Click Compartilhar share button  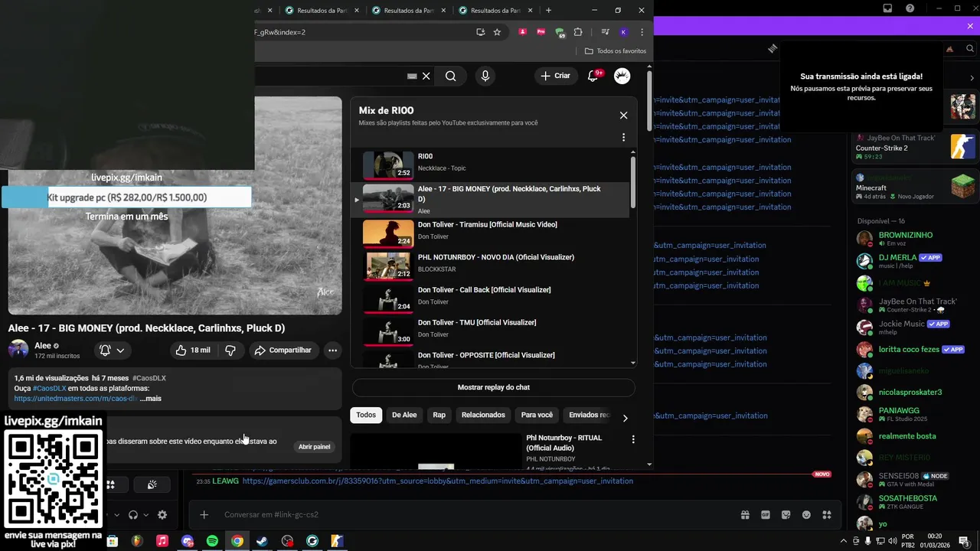click(x=283, y=350)
